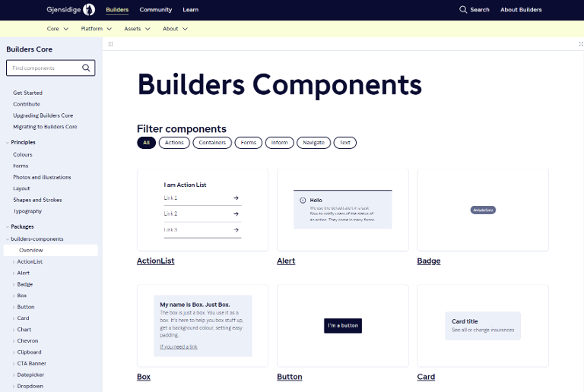This screenshot has height=392, width=584.
Task: Select the Actions filter chip
Action: click(x=174, y=143)
